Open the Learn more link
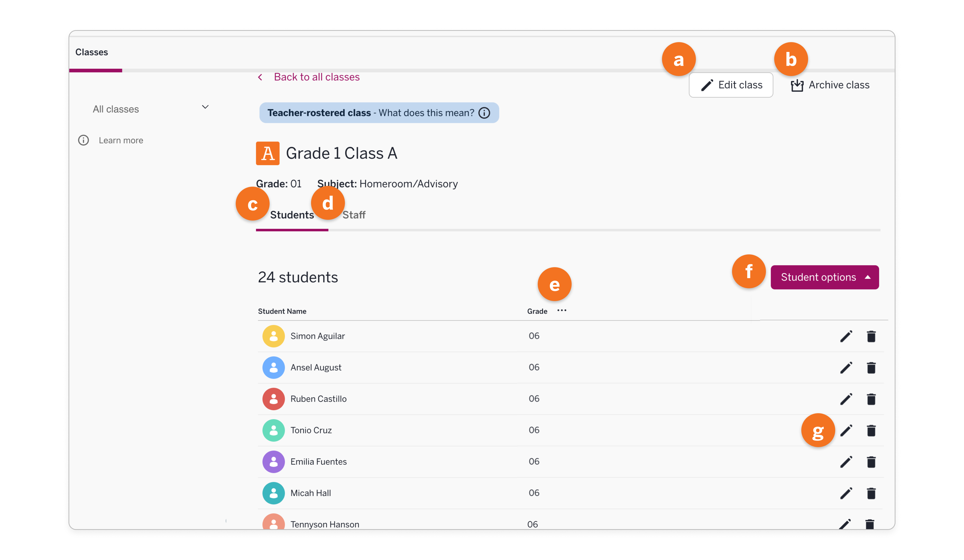 click(121, 140)
